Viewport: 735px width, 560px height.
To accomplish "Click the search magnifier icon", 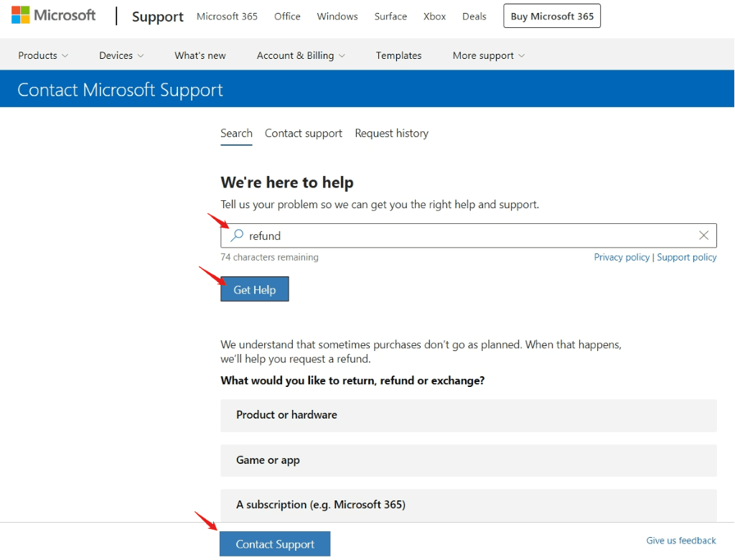I will coord(237,235).
